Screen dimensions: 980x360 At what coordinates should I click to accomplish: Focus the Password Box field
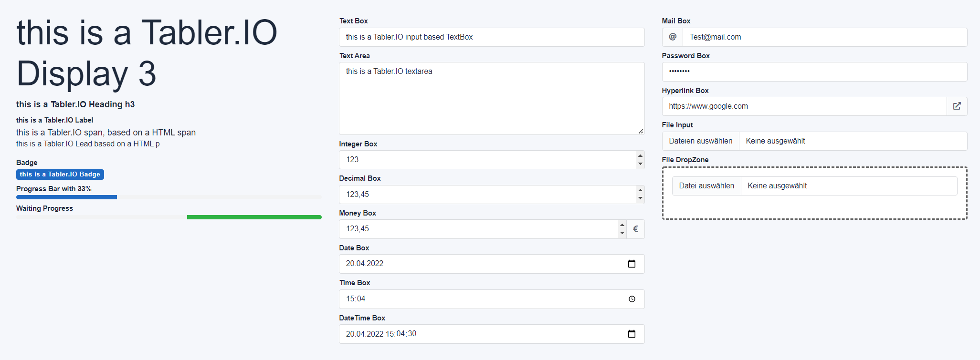pos(814,72)
